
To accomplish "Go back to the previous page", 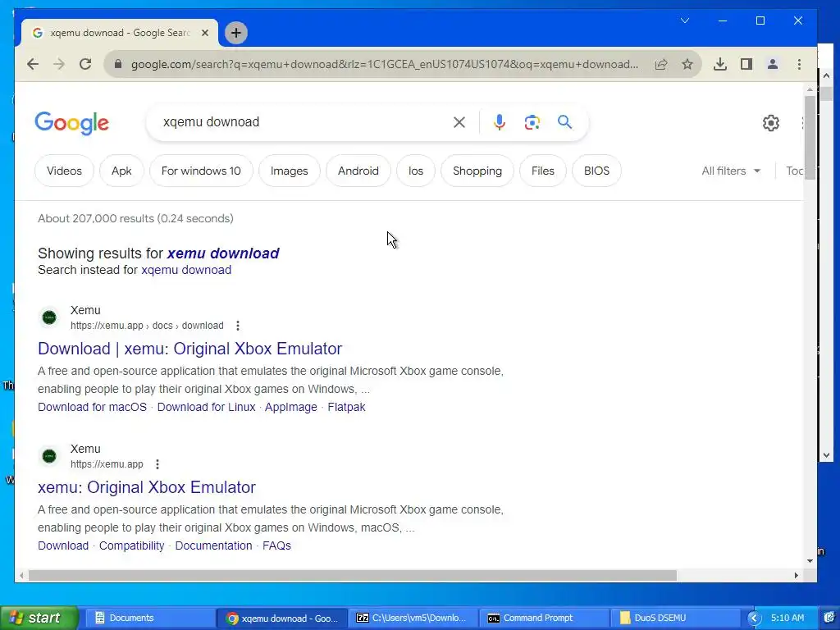I will [x=33, y=64].
